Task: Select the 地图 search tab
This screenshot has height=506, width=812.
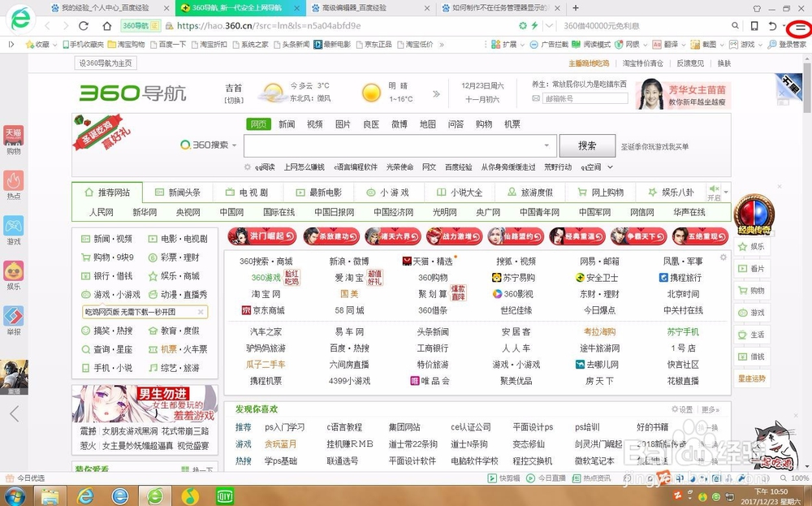Action: coord(427,124)
